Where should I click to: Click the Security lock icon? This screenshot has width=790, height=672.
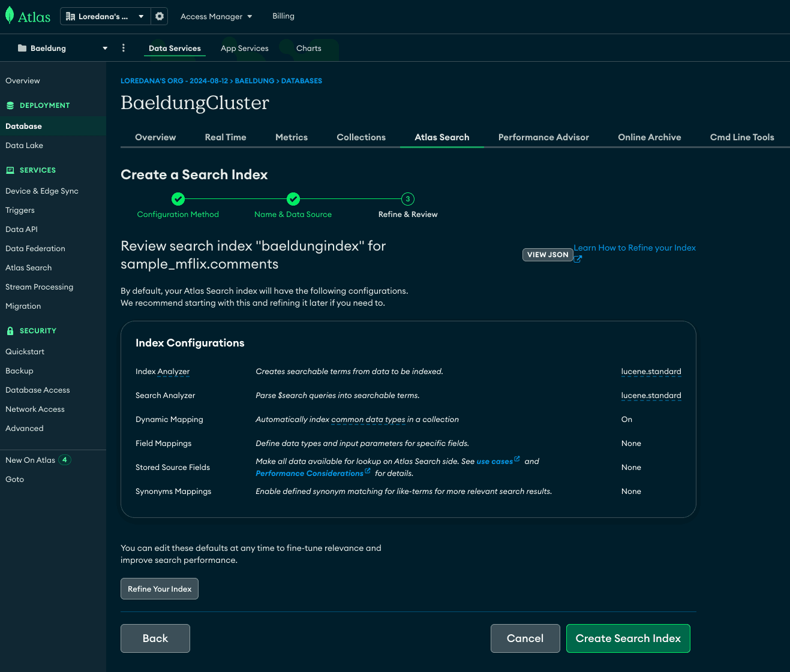pos(10,331)
